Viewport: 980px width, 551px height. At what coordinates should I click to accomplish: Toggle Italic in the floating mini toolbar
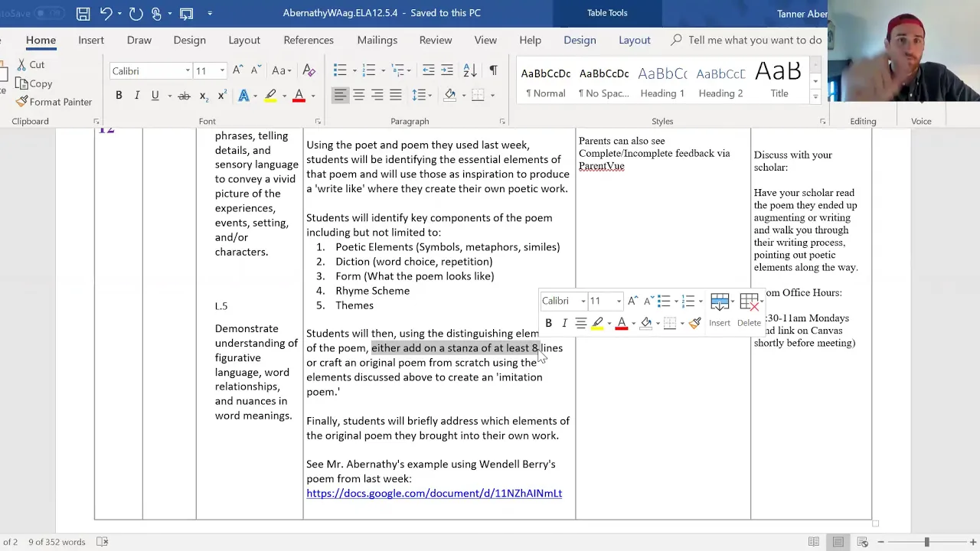(x=564, y=323)
